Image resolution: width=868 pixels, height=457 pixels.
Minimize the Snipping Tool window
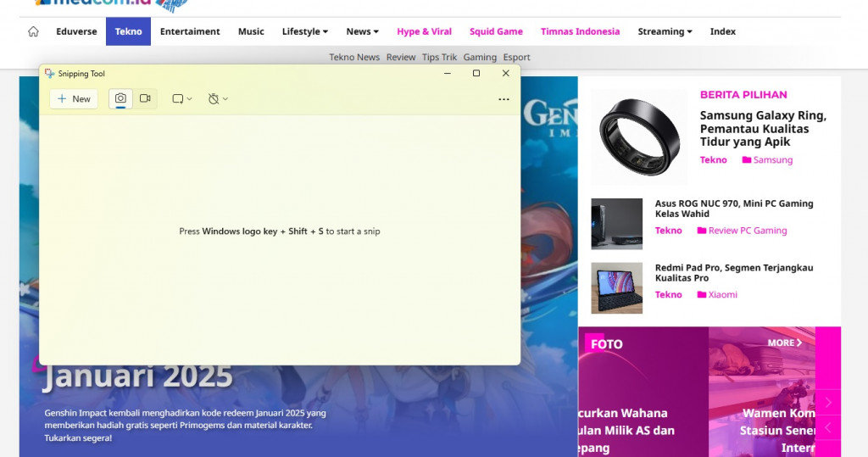[x=448, y=73]
